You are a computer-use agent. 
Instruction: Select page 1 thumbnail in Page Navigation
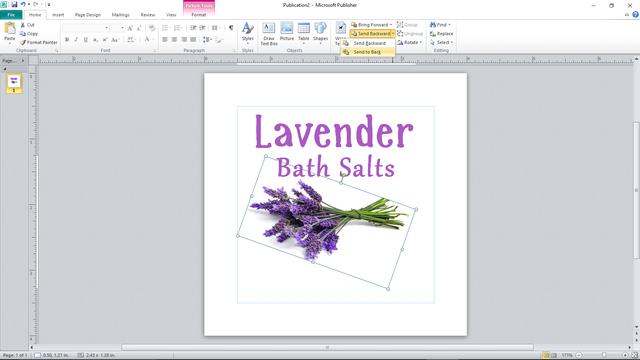[x=14, y=83]
